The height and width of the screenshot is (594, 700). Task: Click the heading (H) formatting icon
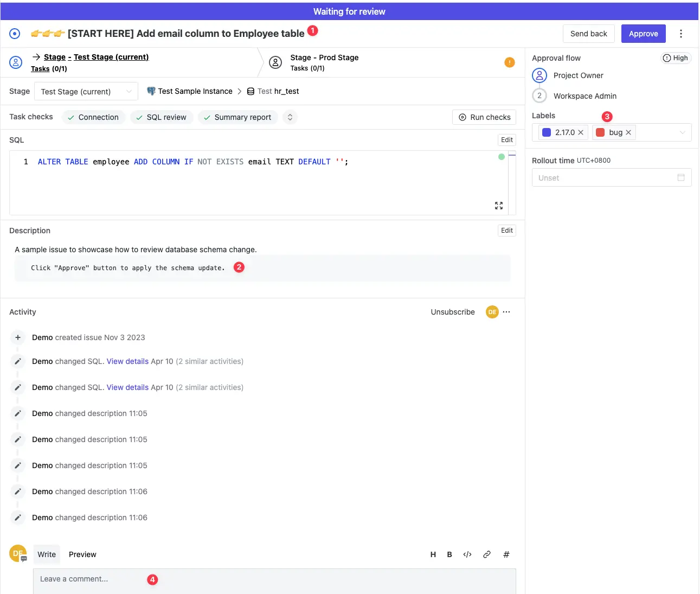[x=433, y=554]
